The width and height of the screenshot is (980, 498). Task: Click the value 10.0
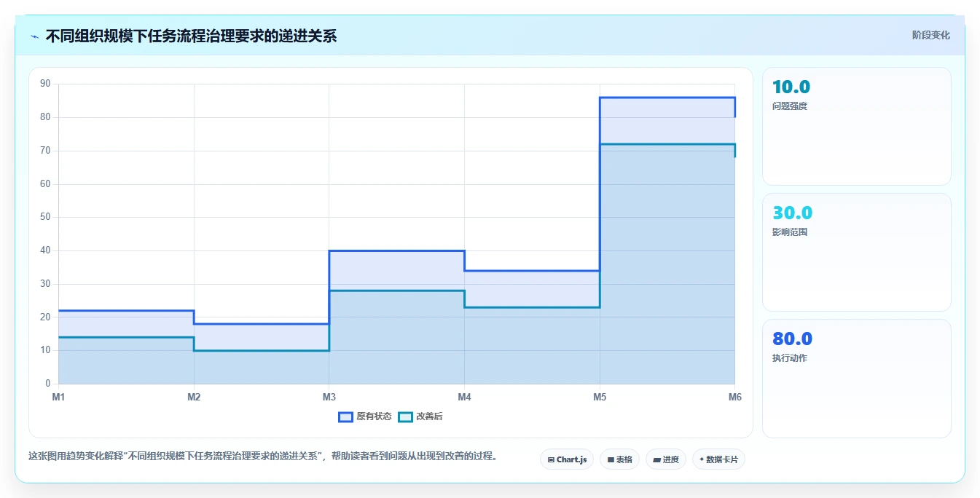coord(791,87)
